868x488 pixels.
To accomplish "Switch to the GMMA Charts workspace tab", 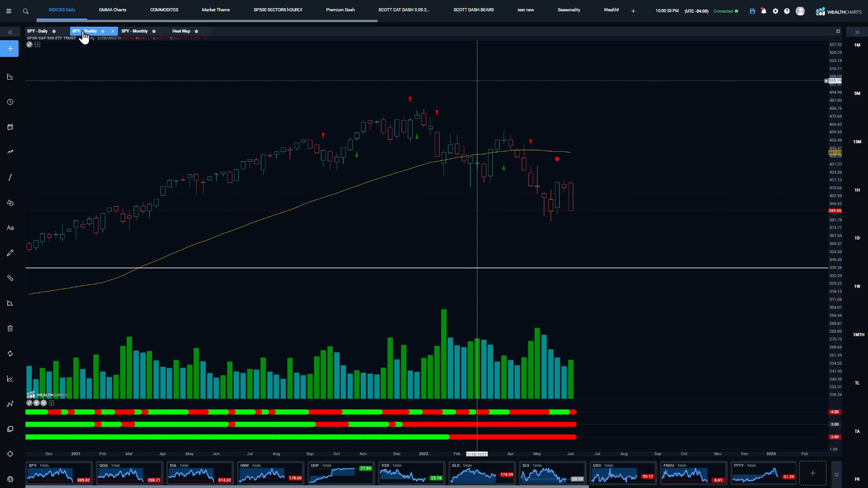I will [113, 9].
